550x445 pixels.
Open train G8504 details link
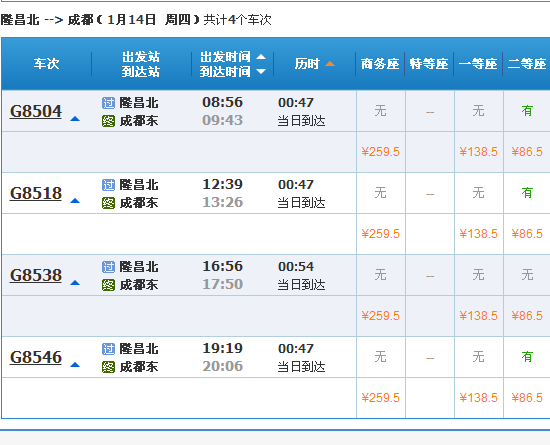[x=36, y=112]
